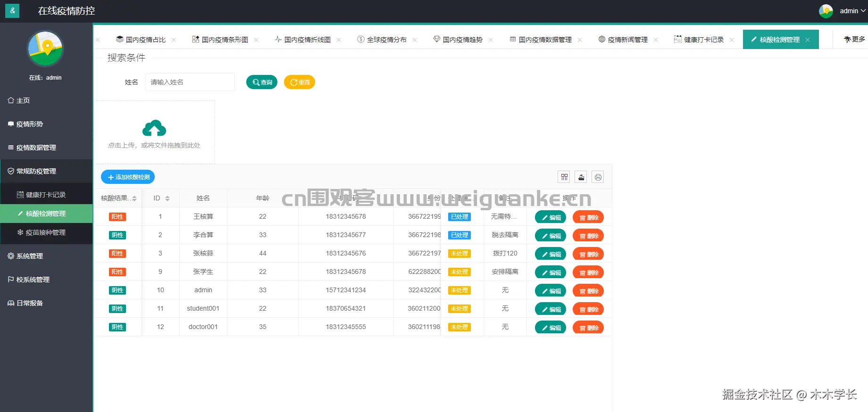
Task: Open the column filter grid icon
Action: [x=564, y=177]
